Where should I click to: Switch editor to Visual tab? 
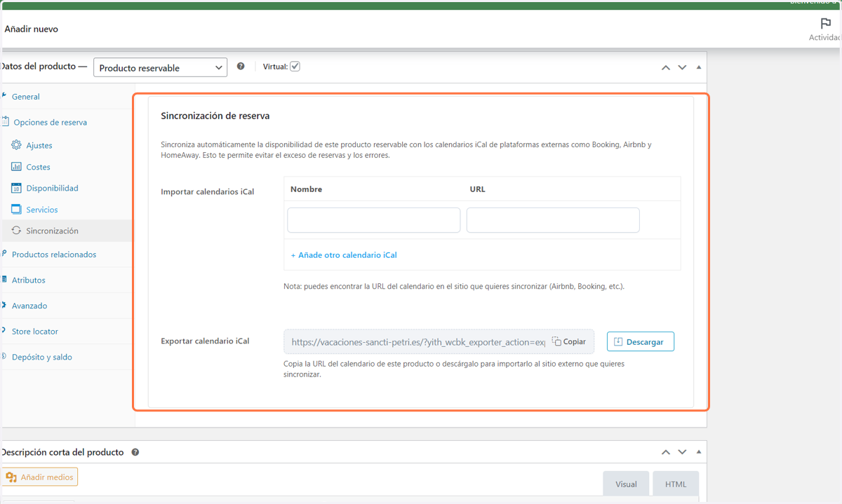[626, 484]
